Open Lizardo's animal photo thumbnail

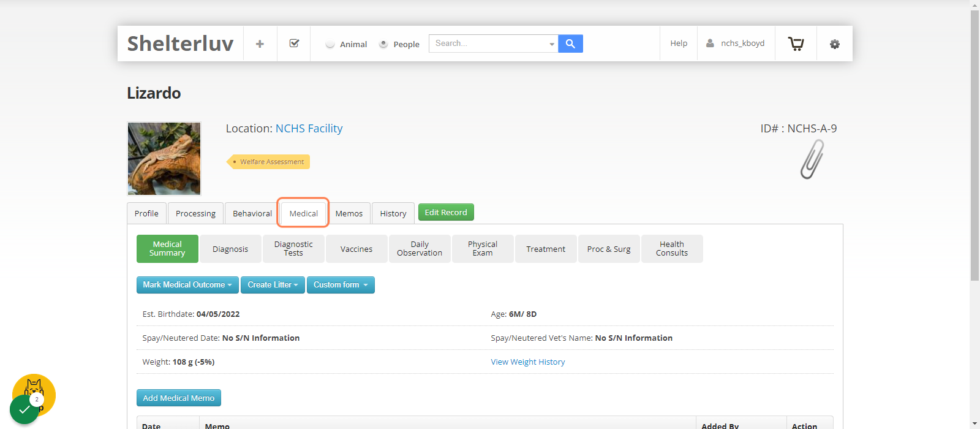tap(164, 159)
